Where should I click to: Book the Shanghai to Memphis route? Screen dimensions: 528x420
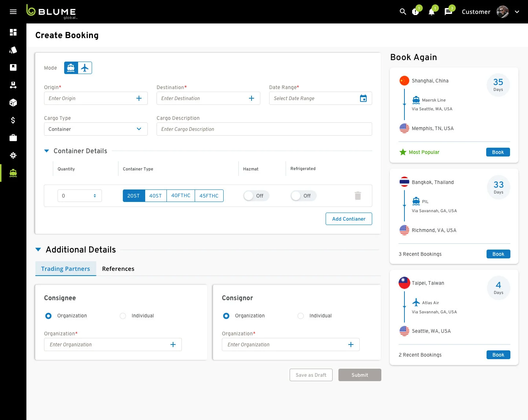[498, 152]
